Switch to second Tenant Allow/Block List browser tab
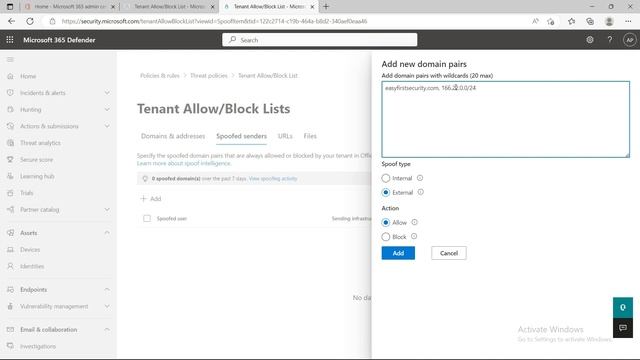The height and width of the screenshot is (360, 640). point(169,7)
